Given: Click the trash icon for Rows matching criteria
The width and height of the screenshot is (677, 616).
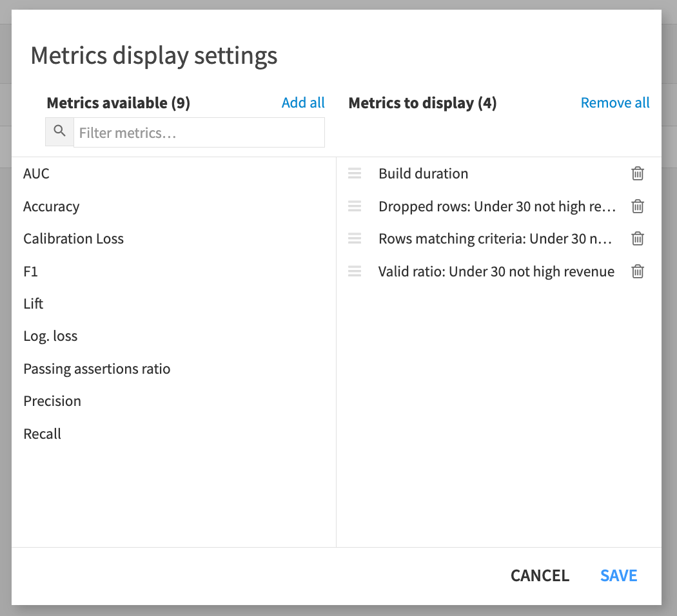Looking at the screenshot, I should pyautogui.click(x=637, y=238).
